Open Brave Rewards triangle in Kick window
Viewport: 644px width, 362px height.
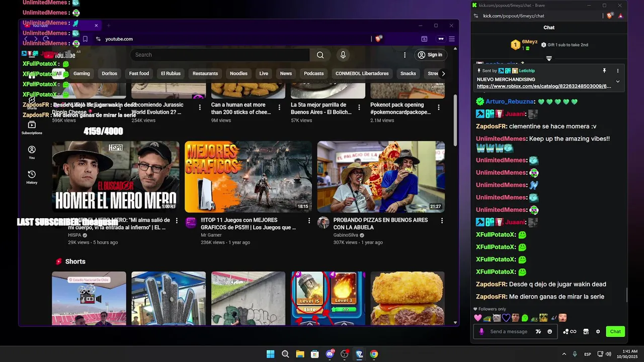[x=620, y=16]
